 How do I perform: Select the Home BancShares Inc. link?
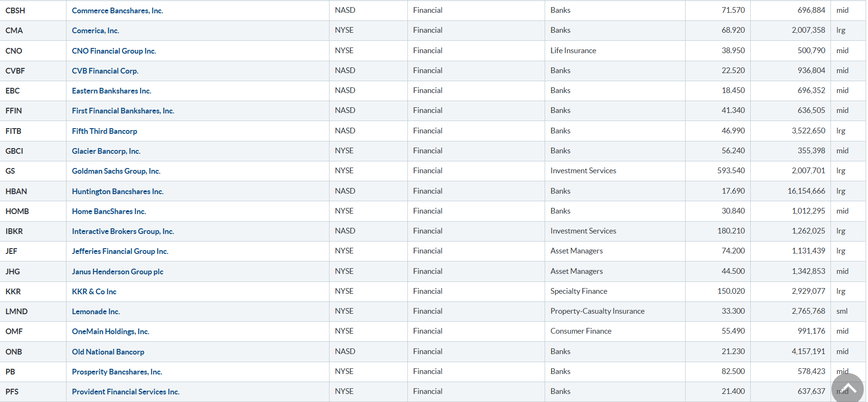click(109, 211)
